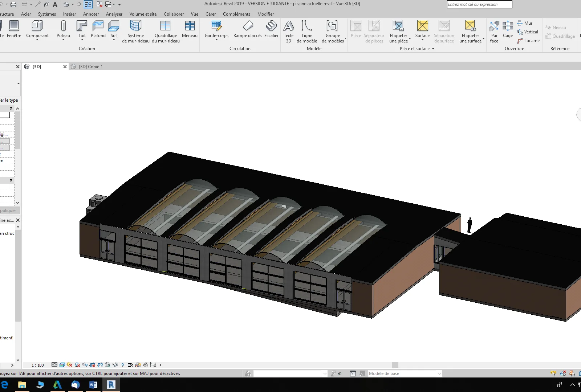Click the horizontal scrollbar thumb of view
The height and width of the screenshot is (392, 581).
pos(395,365)
